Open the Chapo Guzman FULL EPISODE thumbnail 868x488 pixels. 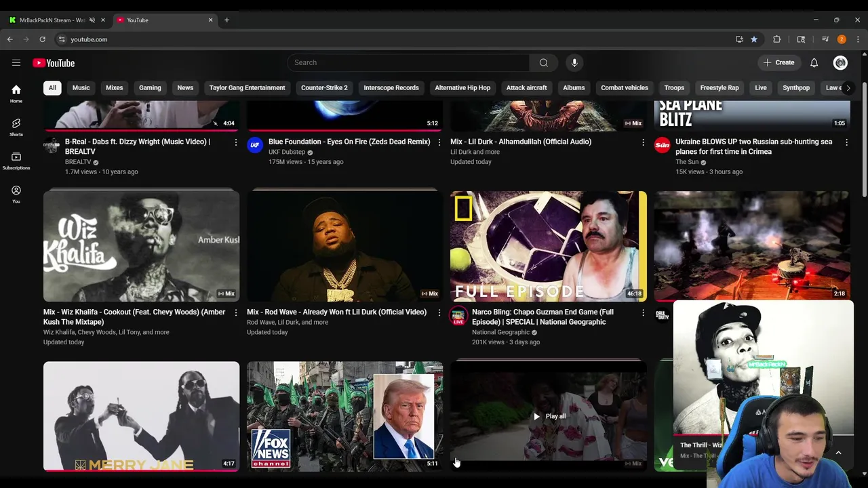(x=548, y=246)
